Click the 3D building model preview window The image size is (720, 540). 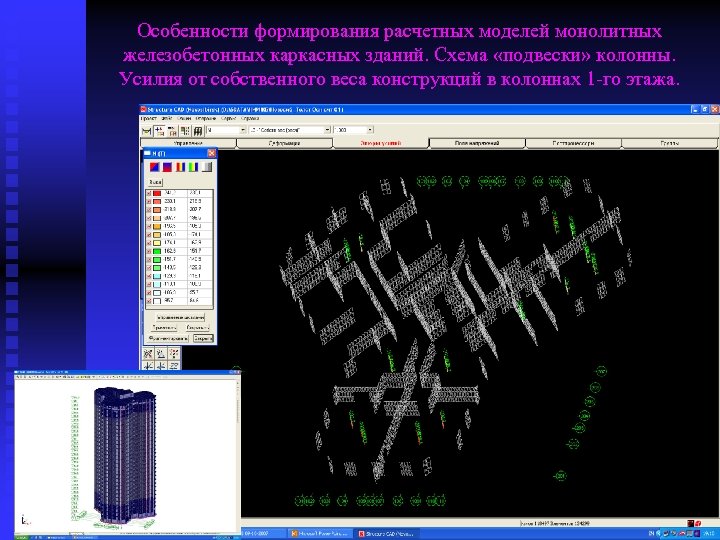coord(127,454)
